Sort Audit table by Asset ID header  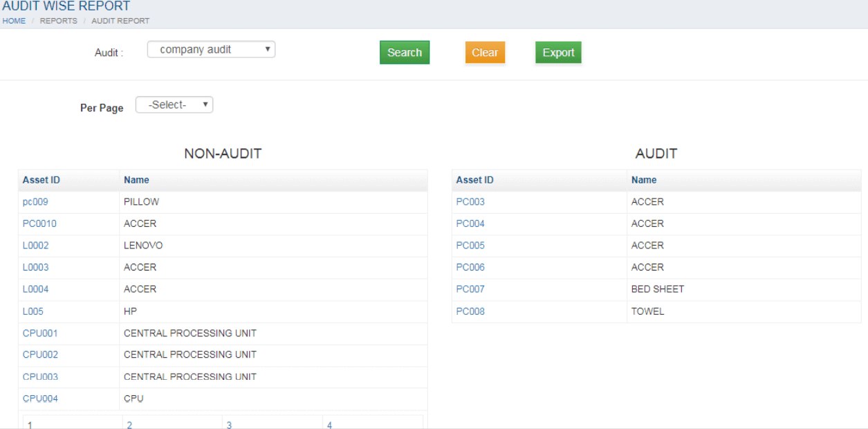(x=475, y=180)
